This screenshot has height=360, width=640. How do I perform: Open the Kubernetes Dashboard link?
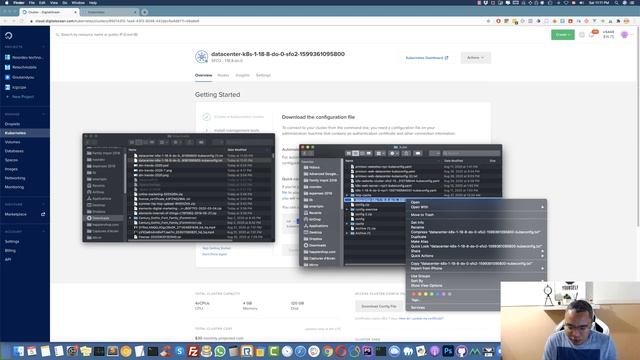pos(427,58)
